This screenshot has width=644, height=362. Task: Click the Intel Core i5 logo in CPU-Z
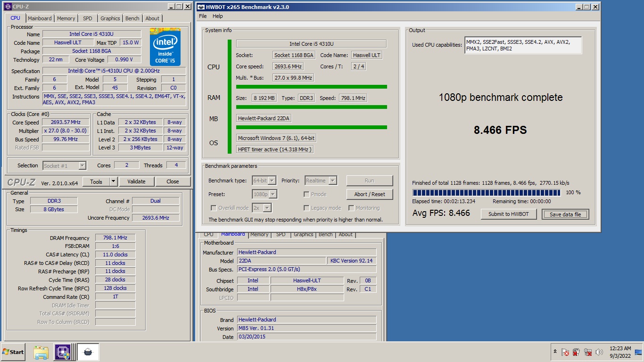tap(165, 47)
